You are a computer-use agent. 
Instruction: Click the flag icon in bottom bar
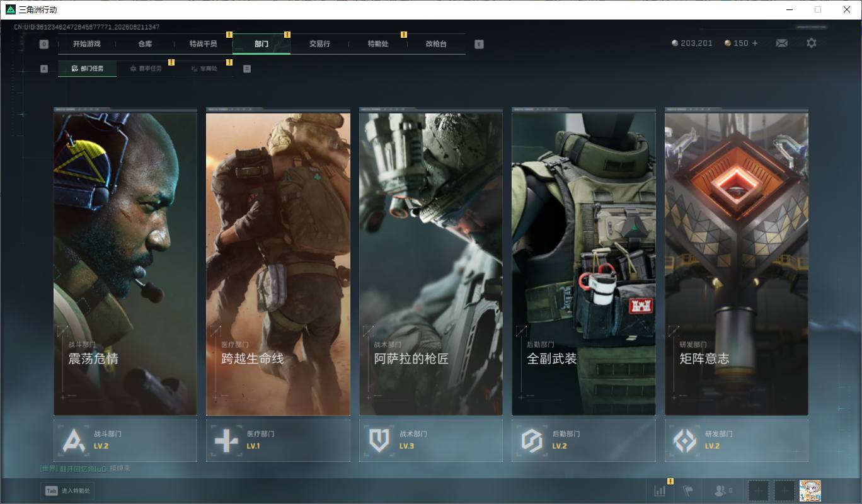pyautogui.click(x=688, y=491)
